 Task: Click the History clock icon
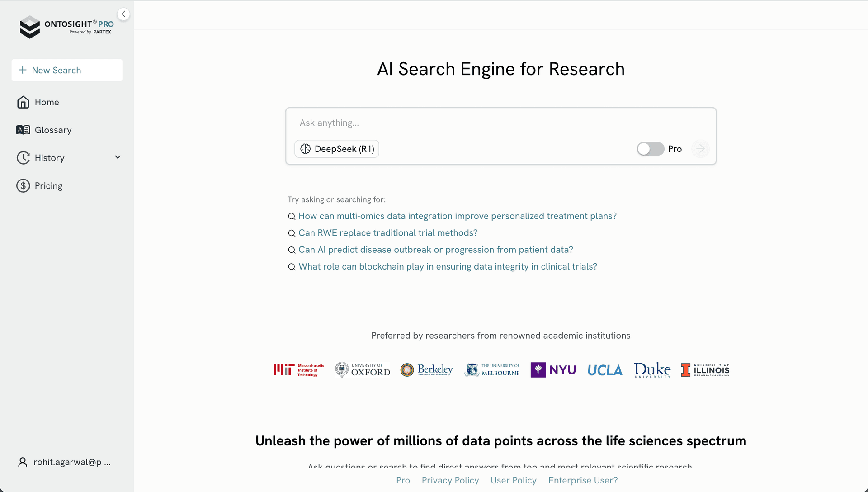[23, 157]
